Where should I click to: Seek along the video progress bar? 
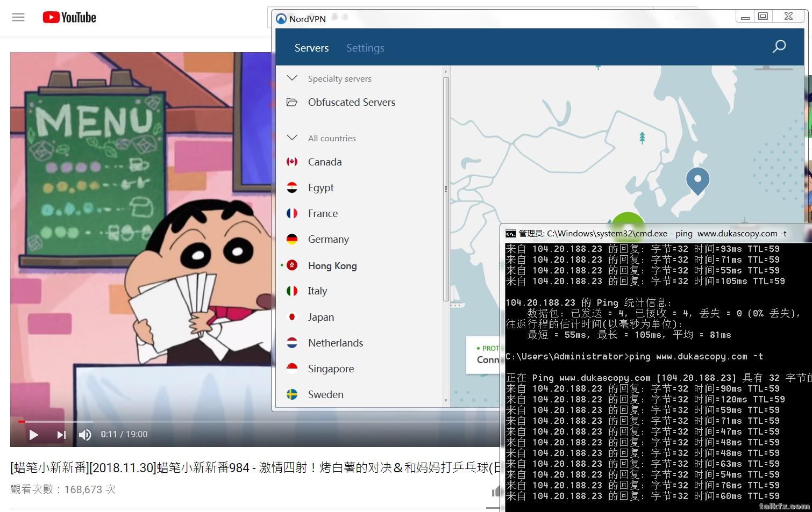[x=256, y=422]
